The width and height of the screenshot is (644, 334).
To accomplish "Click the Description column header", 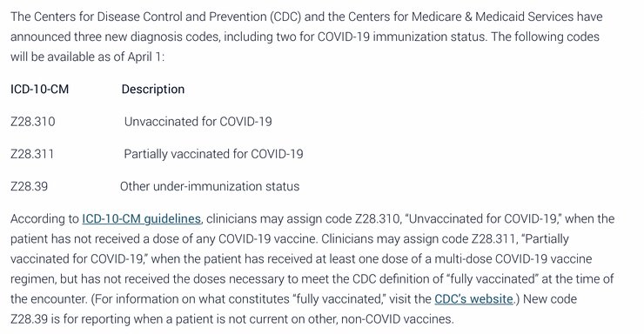I will click(153, 89).
